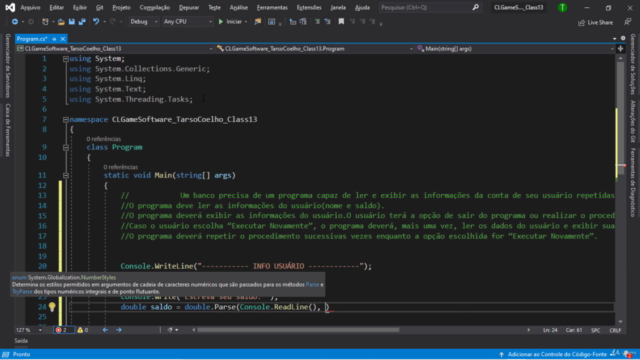
Task: Click the feedback icon at top right
Action: pos(628,22)
